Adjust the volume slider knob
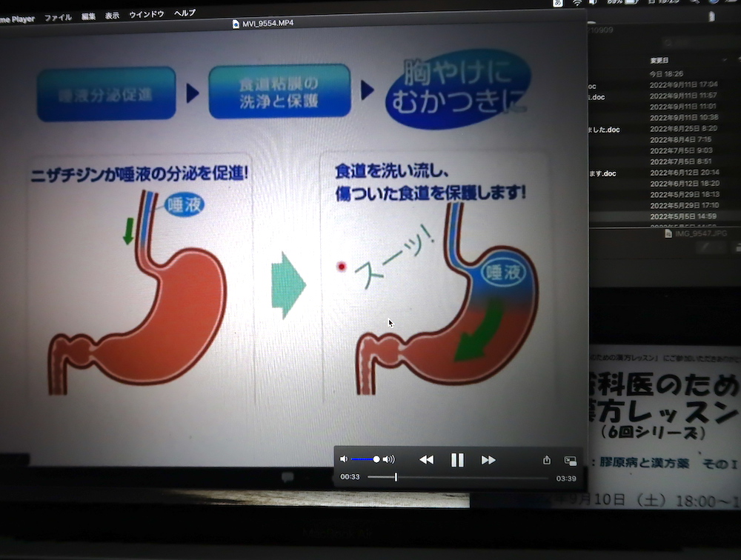The height and width of the screenshot is (560, 741). [376, 459]
